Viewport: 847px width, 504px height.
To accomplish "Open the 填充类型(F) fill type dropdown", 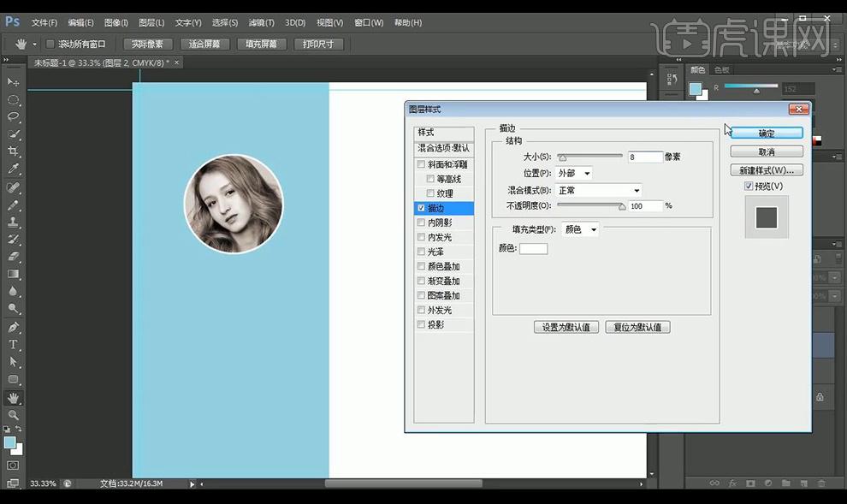I will pyautogui.click(x=580, y=229).
